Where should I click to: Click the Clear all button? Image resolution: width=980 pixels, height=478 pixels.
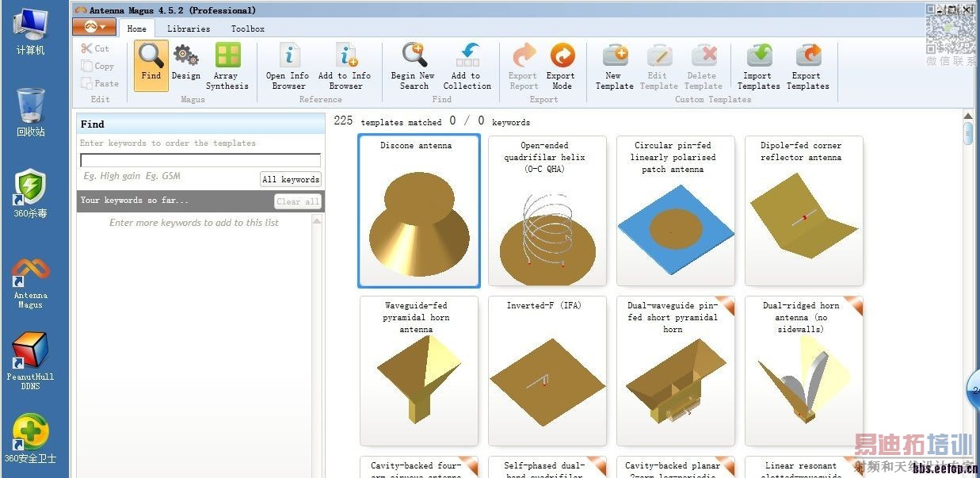click(x=298, y=201)
